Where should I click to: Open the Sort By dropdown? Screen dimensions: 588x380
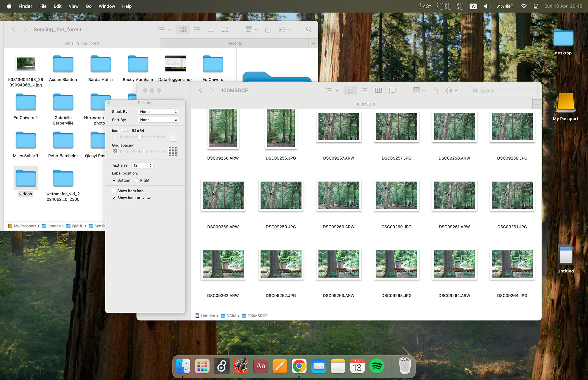point(158,120)
